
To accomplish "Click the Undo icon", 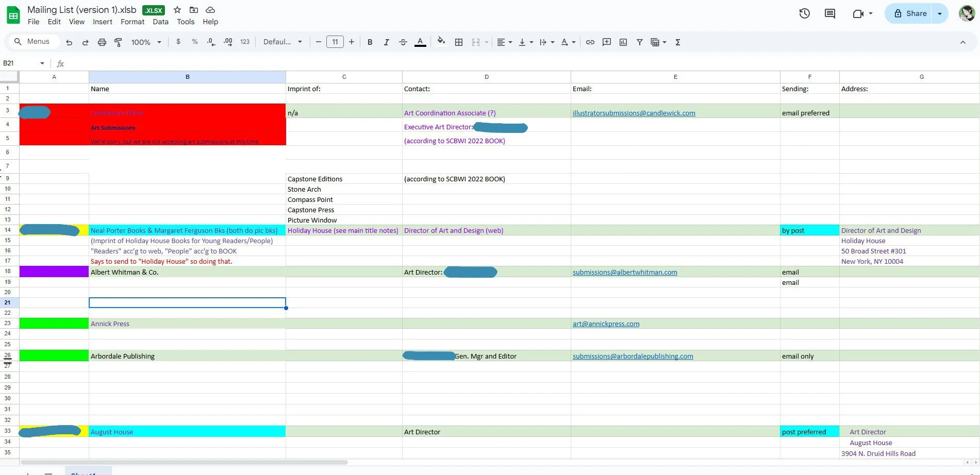I will pos(69,42).
